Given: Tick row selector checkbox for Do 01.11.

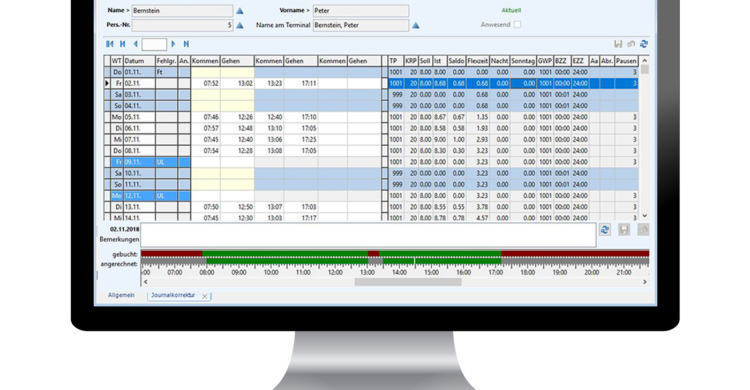Looking at the screenshot, I should click(107, 72).
